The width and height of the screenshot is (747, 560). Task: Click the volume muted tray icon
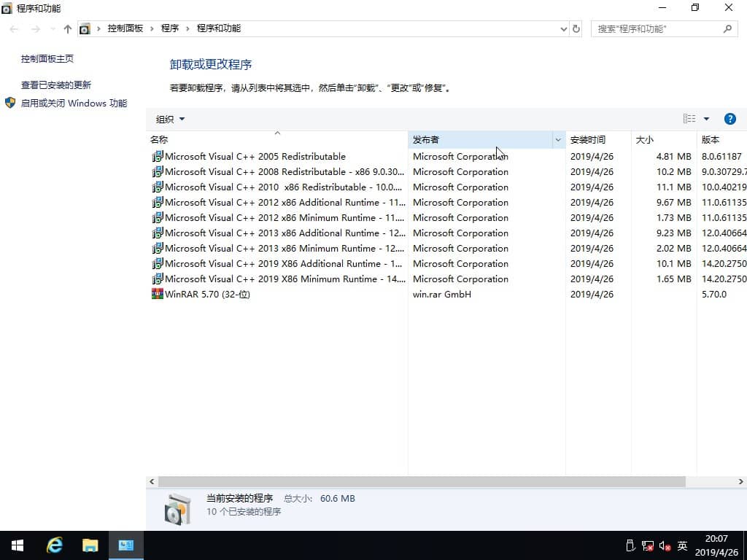[x=665, y=545]
